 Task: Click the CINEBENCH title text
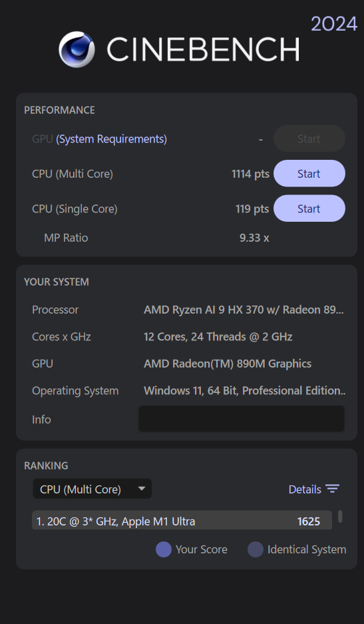tap(203, 49)
